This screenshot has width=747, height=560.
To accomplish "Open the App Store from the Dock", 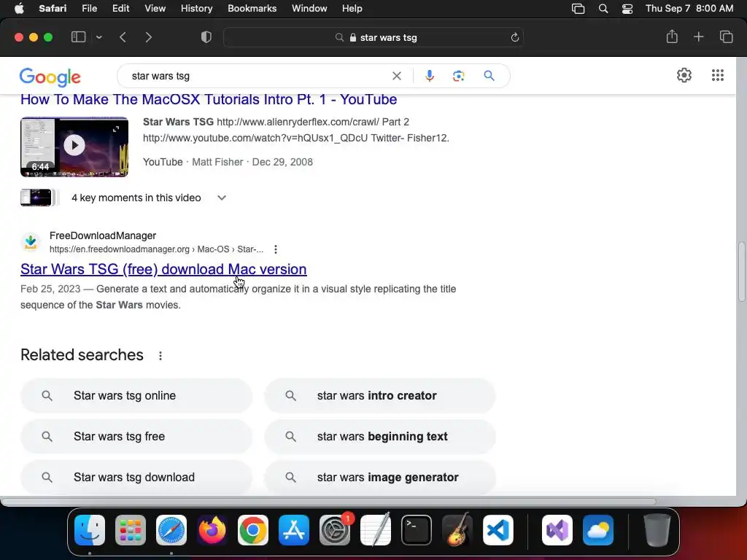I will click(x=293, y=530).
